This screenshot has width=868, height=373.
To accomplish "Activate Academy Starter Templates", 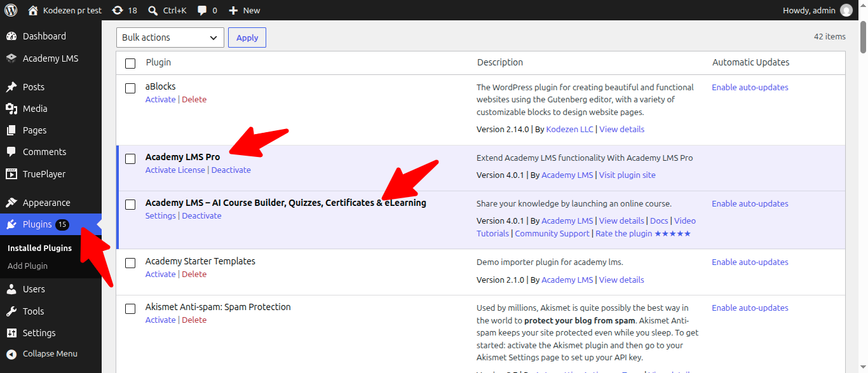I will tap(160, 274).
